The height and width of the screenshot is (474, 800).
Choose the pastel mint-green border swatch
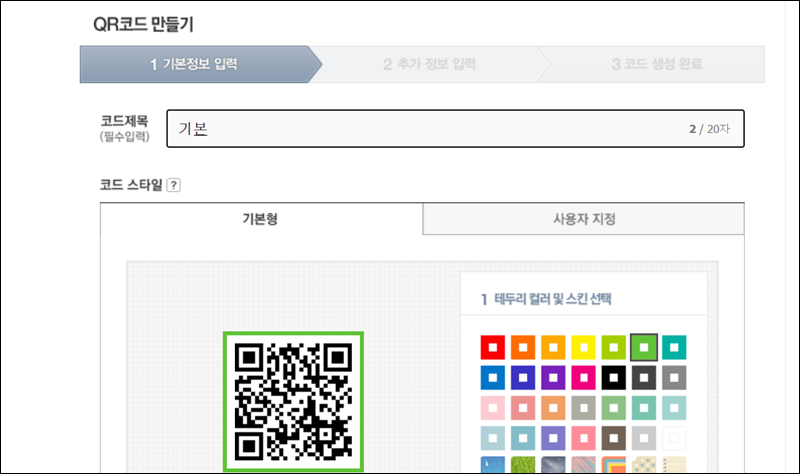click(644, 408)
